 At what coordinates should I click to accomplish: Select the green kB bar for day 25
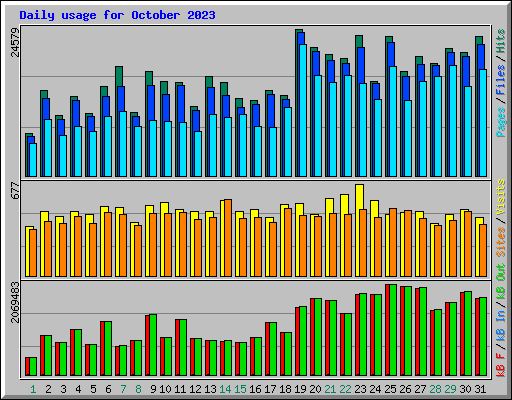pyautogui.click(x=393, y=330)
